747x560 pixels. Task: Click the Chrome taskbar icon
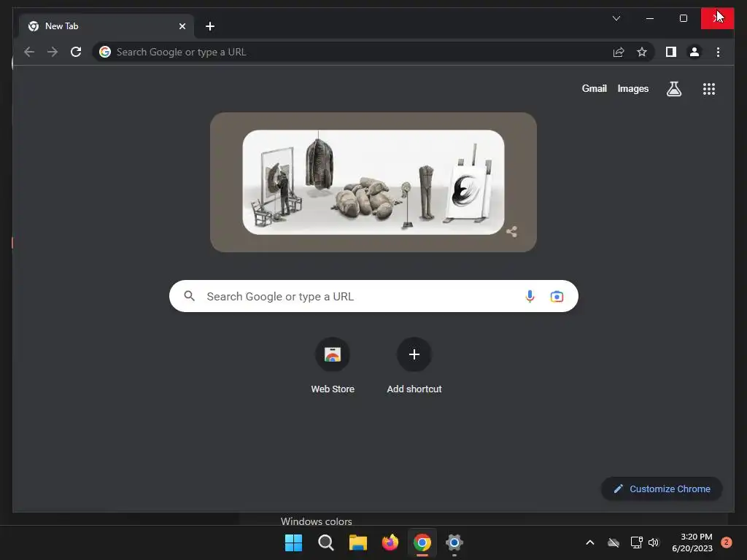coord(422,542)
